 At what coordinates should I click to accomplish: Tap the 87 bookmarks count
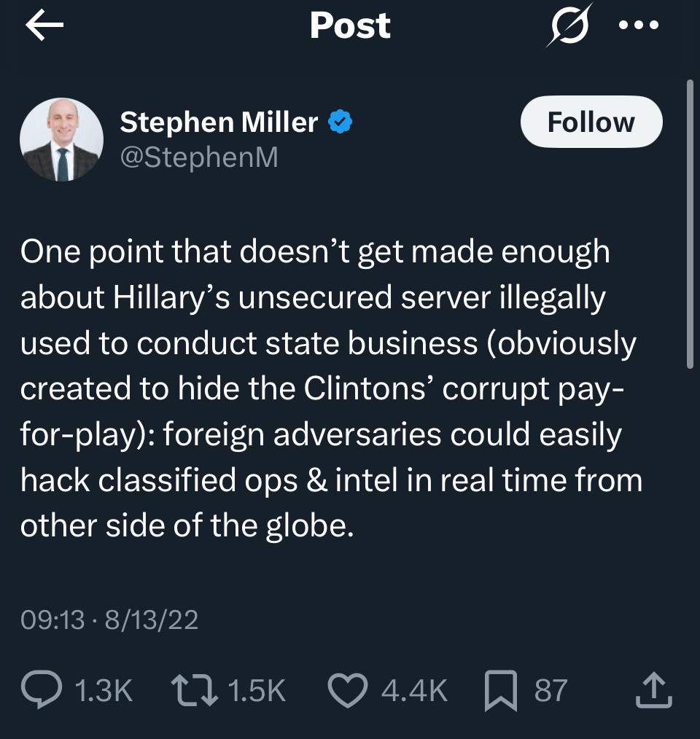551,690
